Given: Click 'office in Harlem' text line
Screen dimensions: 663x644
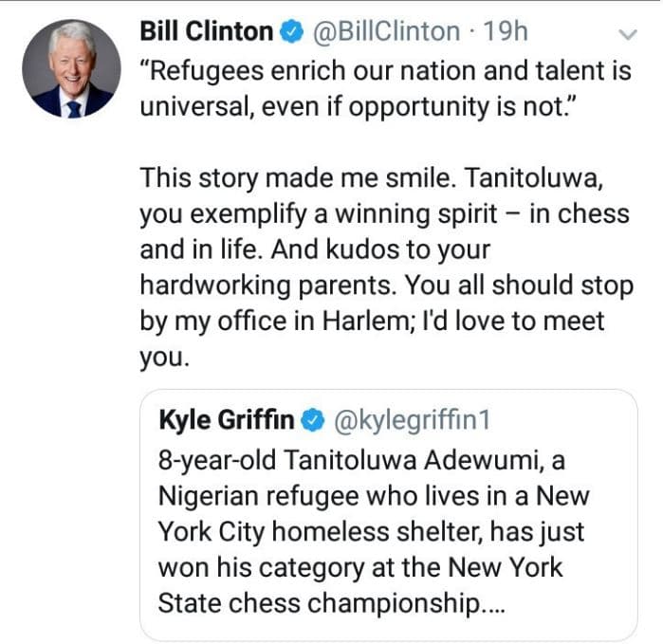Looking at the screenshot, I should 372,322.
